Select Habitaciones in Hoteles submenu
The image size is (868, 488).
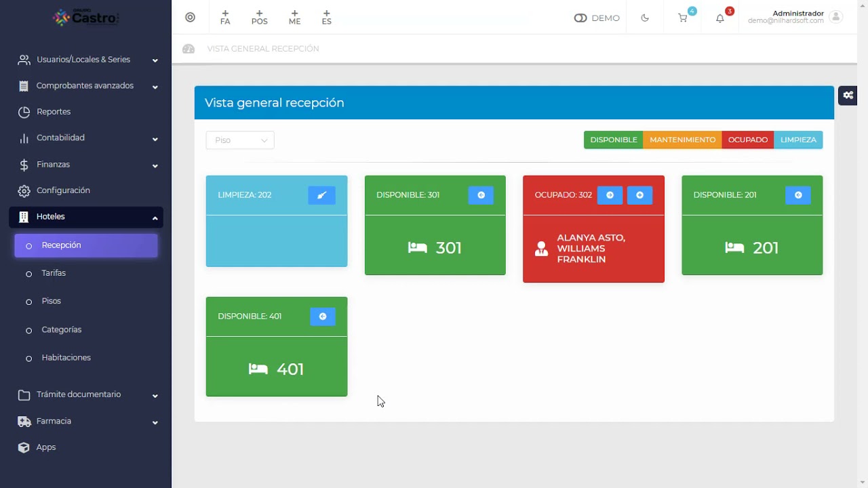click(86, 357)
